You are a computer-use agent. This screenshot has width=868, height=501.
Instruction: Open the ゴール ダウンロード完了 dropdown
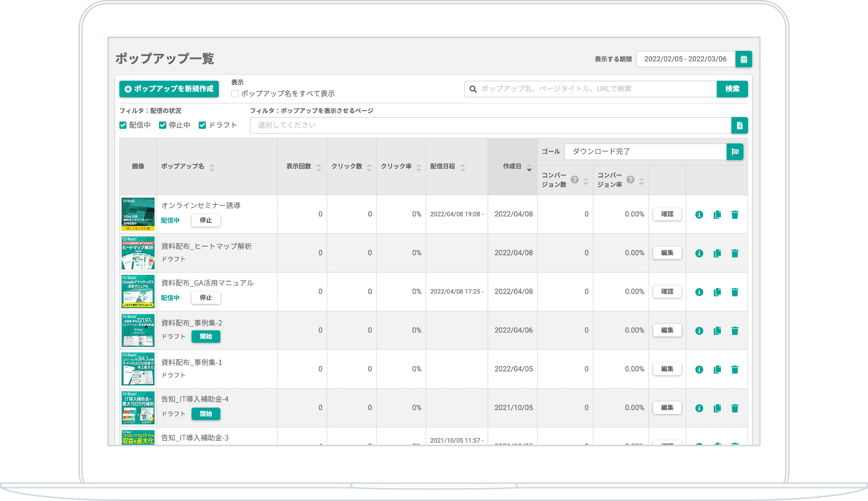(x=645, y=152)
